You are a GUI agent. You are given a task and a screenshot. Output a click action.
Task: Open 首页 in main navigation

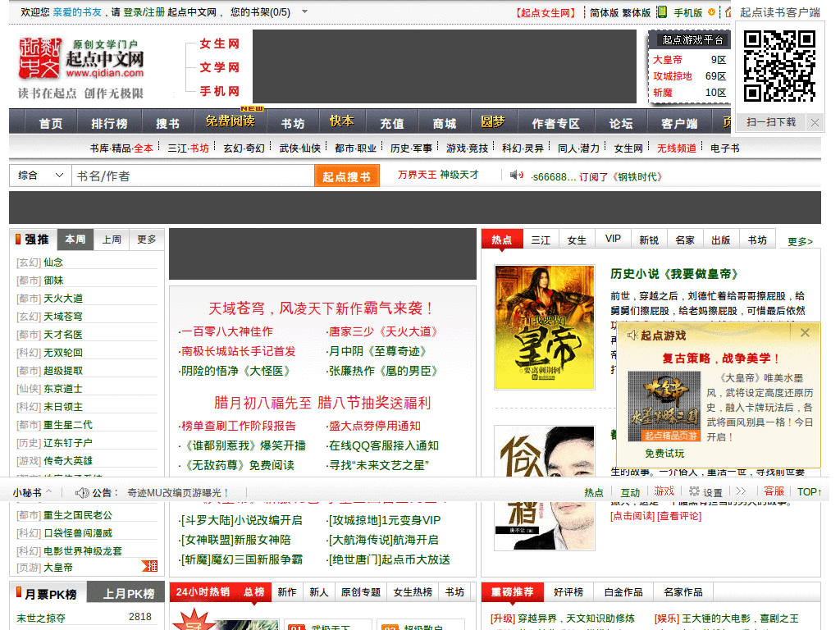click(x=50, y=124)
